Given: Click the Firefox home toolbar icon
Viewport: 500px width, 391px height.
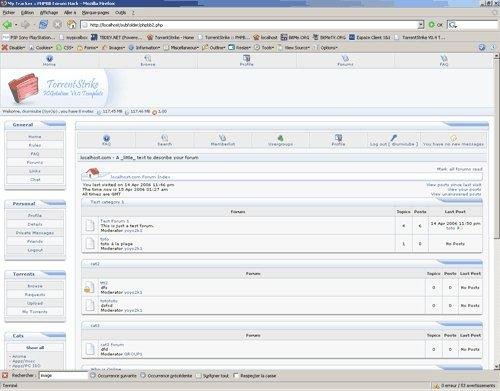Looking at the screenshot, I should pos(71,24).
